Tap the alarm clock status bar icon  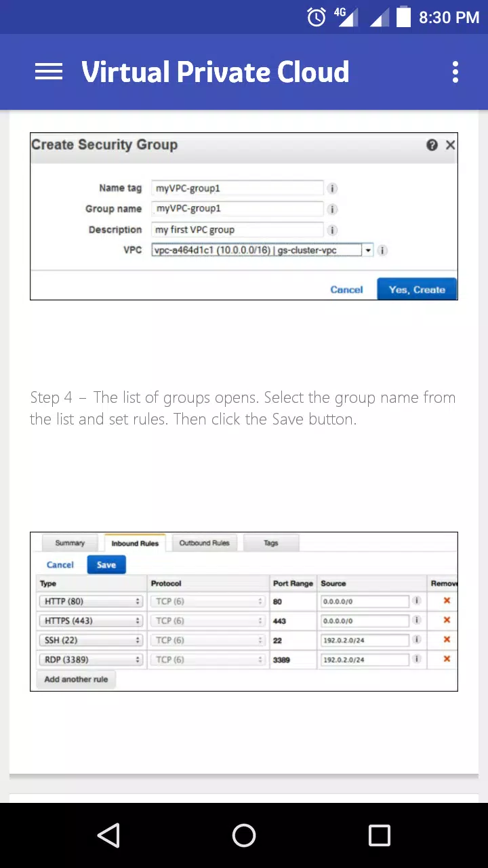click(317, 17)
